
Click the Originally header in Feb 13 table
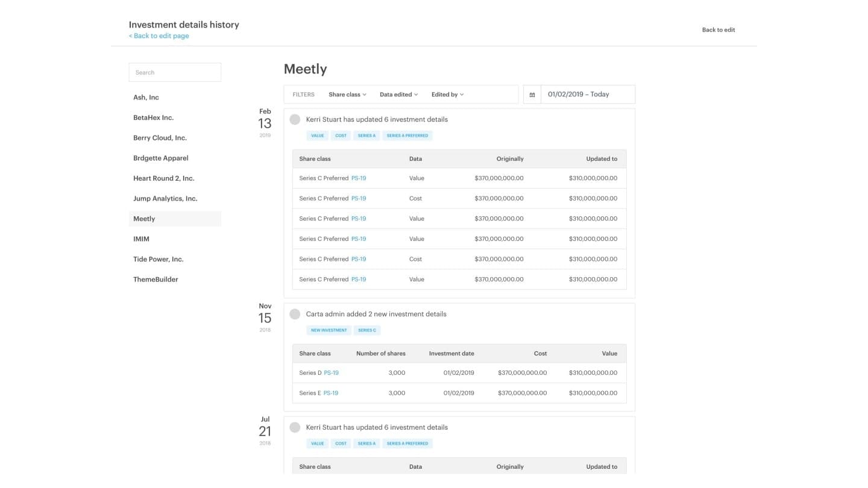point(510,159)
